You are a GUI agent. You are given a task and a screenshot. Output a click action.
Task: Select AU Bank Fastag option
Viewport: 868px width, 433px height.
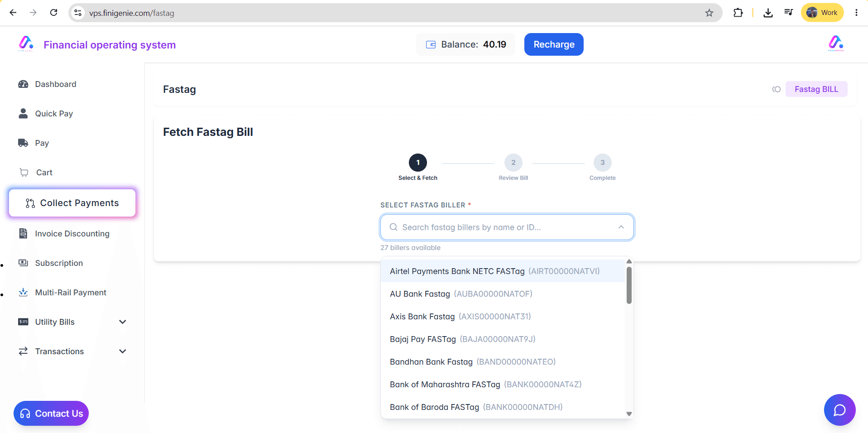tap(503, 294)
